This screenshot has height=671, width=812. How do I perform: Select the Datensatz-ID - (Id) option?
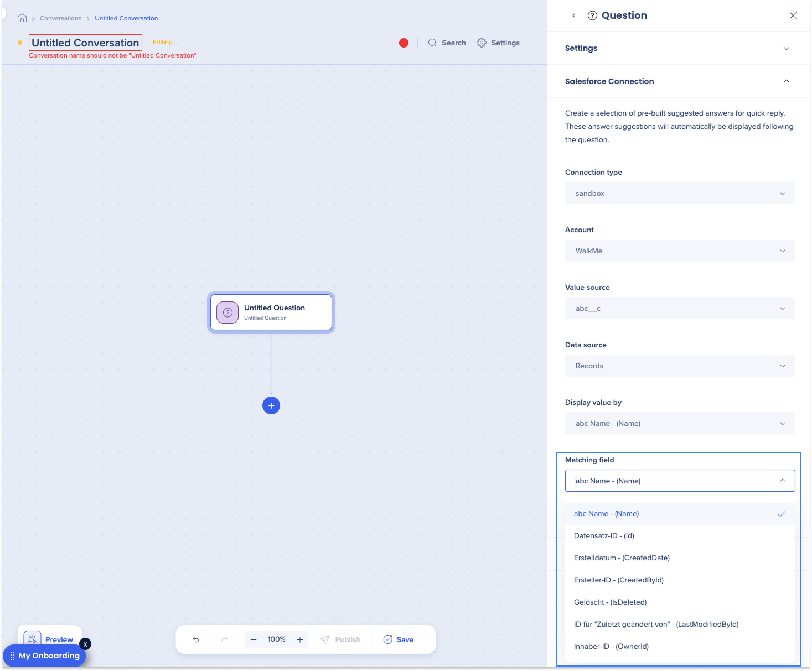pos(604,535)
